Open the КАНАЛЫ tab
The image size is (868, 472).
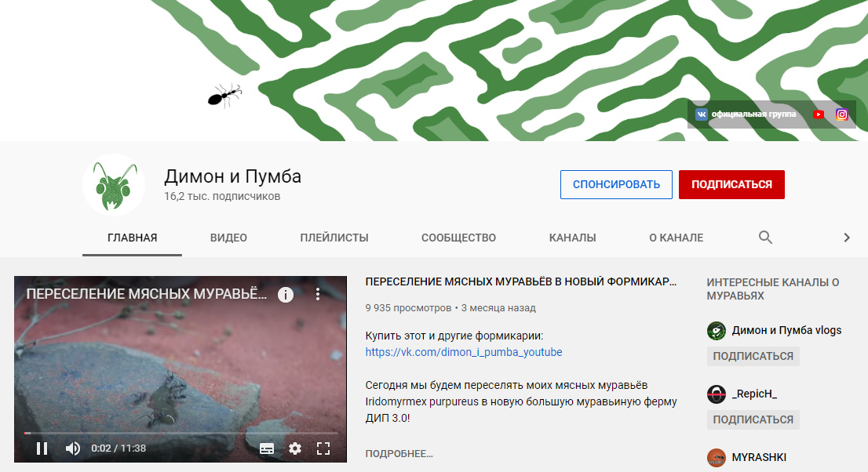(572, 238)
